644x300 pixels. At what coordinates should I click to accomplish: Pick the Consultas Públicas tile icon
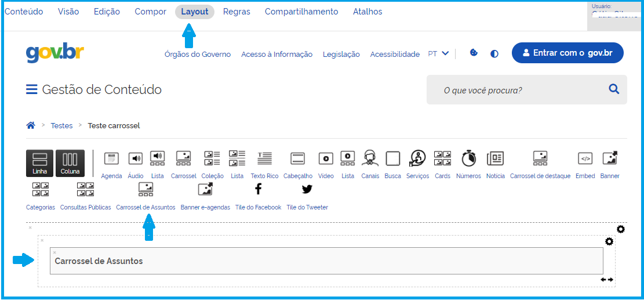pyautogui.click(x=85, y=189)
